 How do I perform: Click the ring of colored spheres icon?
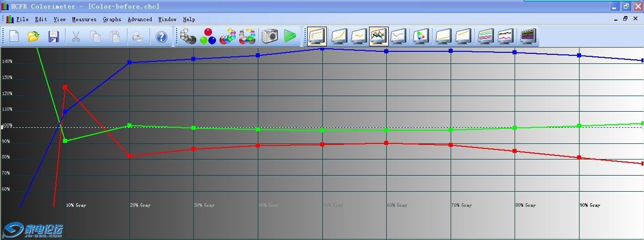(247, 36)
